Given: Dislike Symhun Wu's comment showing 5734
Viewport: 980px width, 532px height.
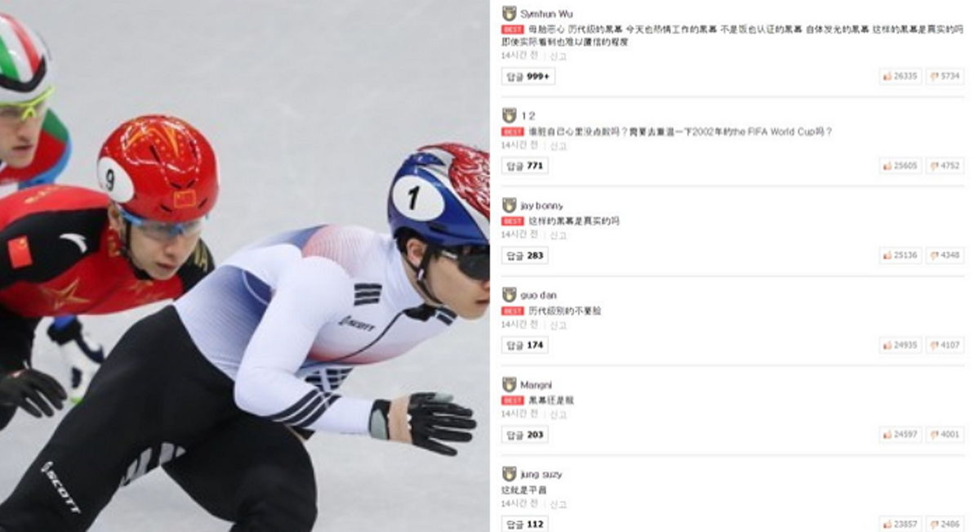Looking at the screenshot, I should pos(945,76).
